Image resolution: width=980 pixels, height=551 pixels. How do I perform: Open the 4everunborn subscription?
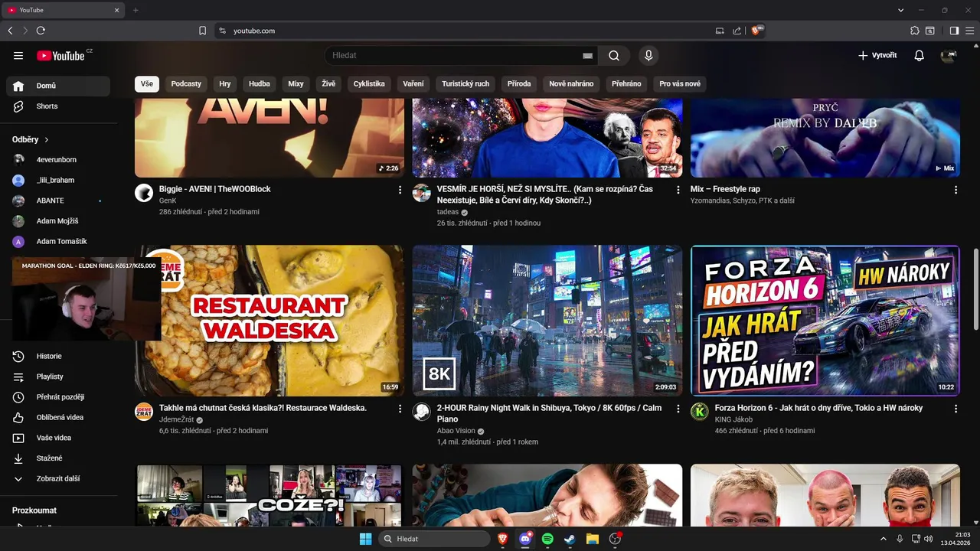[58, 160]
